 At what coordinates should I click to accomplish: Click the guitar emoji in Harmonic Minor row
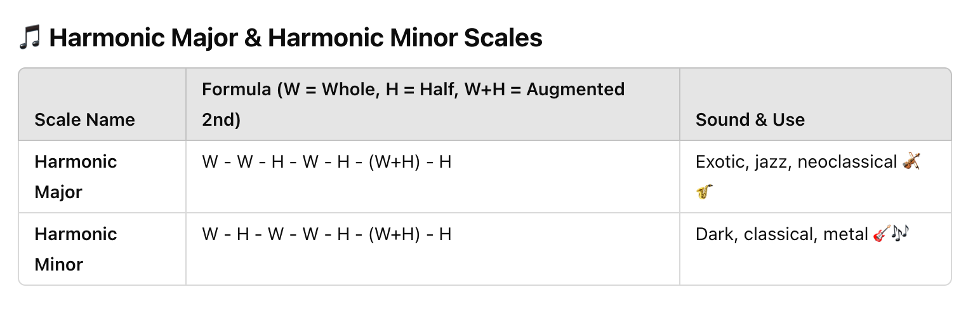pos(882,234)
